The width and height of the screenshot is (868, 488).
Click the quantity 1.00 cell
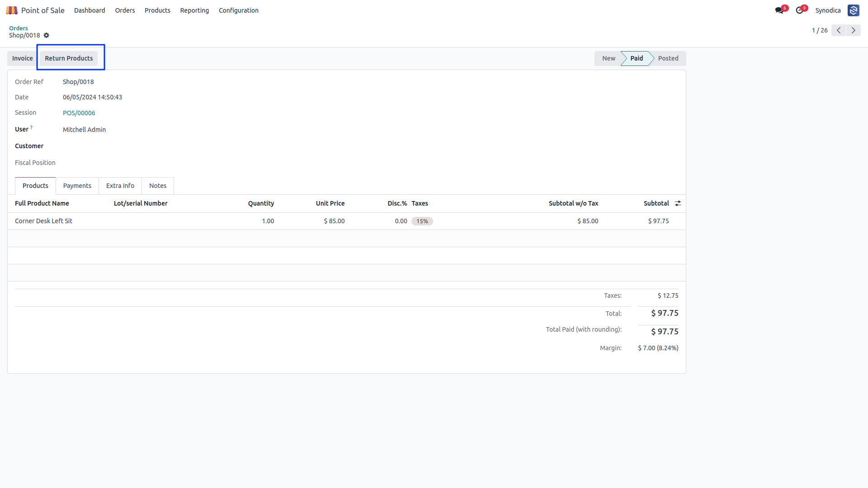[268, 221]
